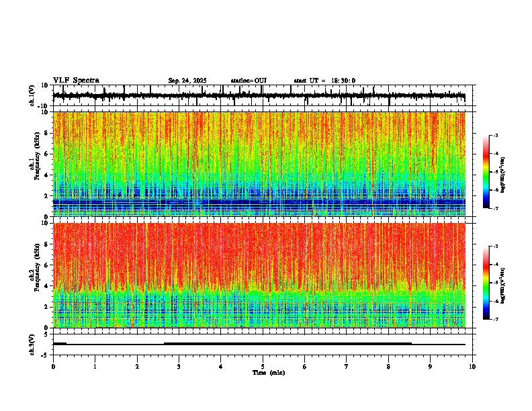Click the "start UT = 18:30:0" header text
The width and height of the screenshot is (532, 411).
(x=324, y=81)
